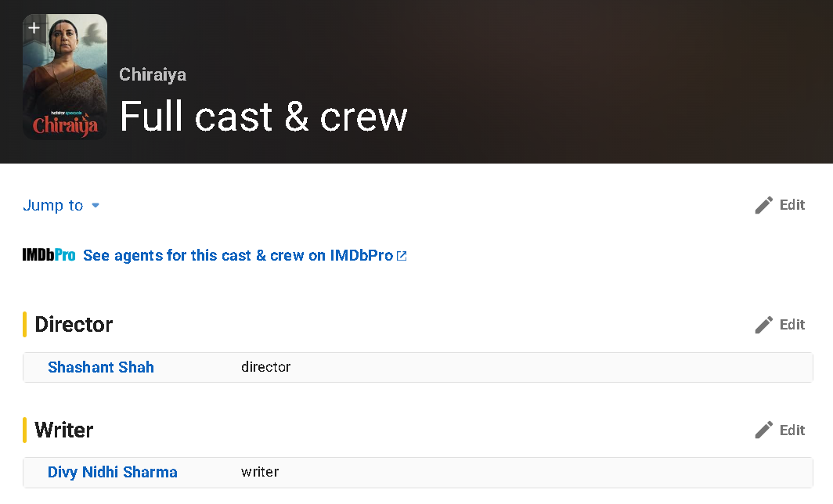Image resolution: width=833 pixels, height=504 pixels.
Task: Click the yellow bar beside Director heading
Action: (25, 325)
